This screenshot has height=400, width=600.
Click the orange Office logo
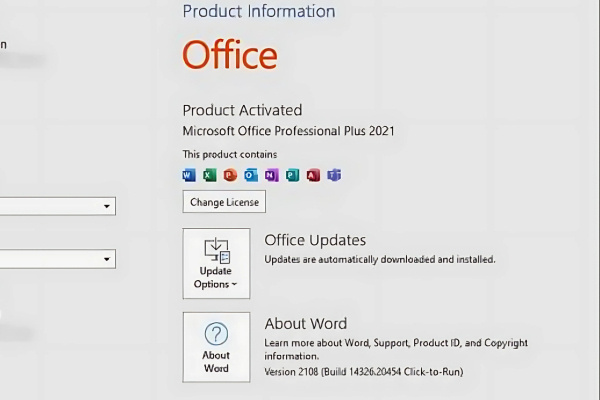tap(230, 55)
